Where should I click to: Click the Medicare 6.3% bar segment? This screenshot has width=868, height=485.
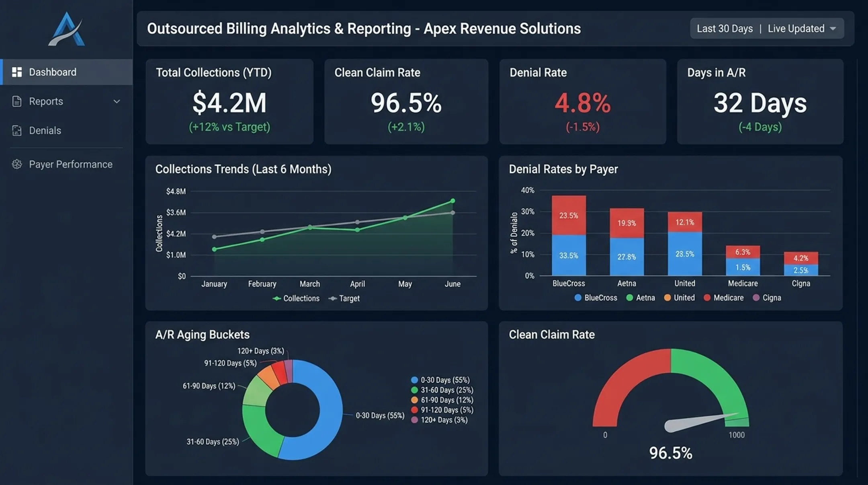coord(743,252)
